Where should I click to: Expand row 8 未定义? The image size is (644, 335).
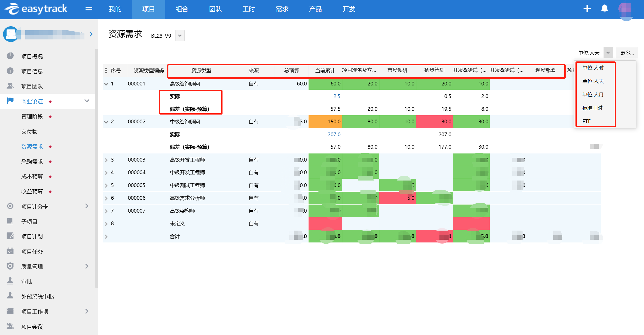(106, 224)
